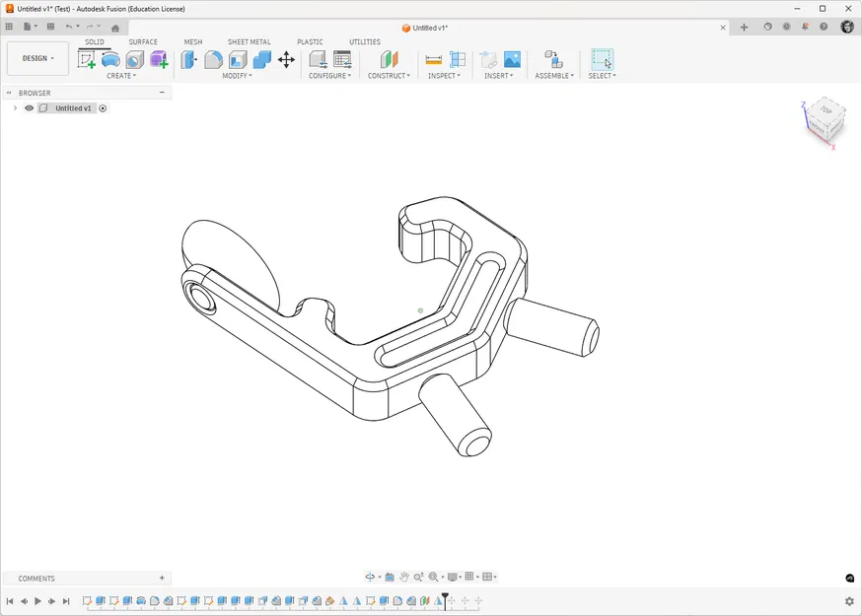Expand the Comments panel with plus
The width and height of the screenshot is (862, 616).
(x=162, y=578)
